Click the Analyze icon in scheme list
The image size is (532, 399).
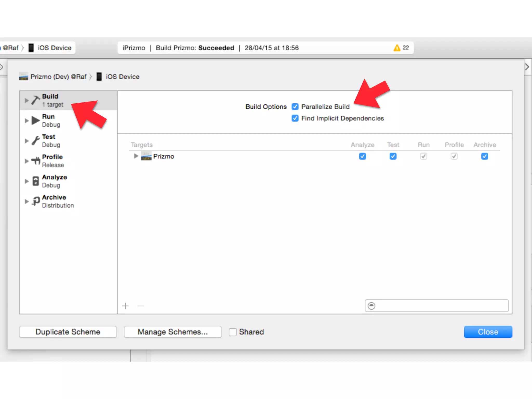pyautogui.click(x=36, y=181)
